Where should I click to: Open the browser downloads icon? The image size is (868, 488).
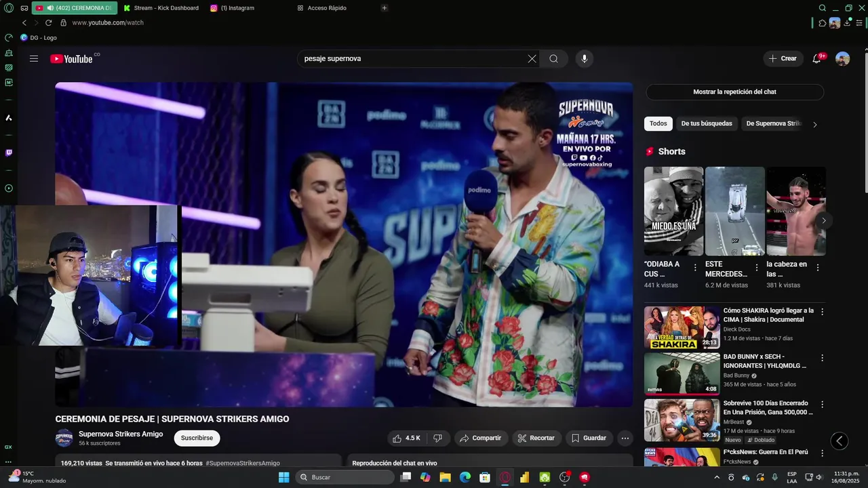click(x=847, y=23)
